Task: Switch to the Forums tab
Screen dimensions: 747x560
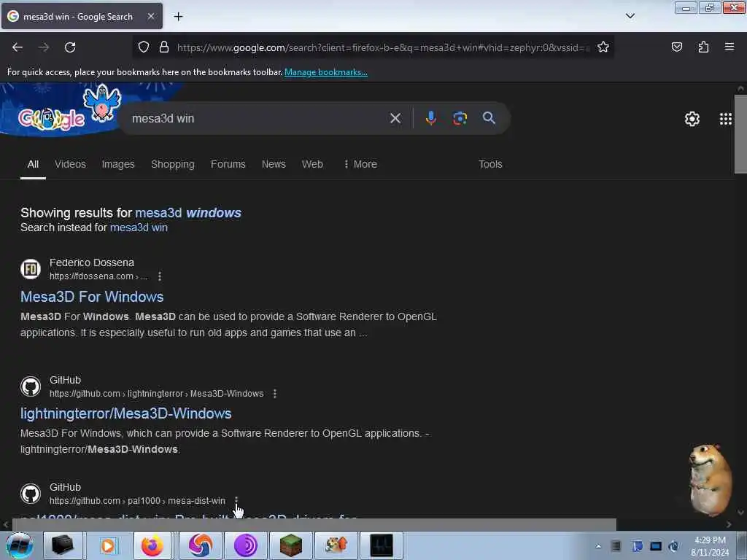Action: tap(228, 164)
